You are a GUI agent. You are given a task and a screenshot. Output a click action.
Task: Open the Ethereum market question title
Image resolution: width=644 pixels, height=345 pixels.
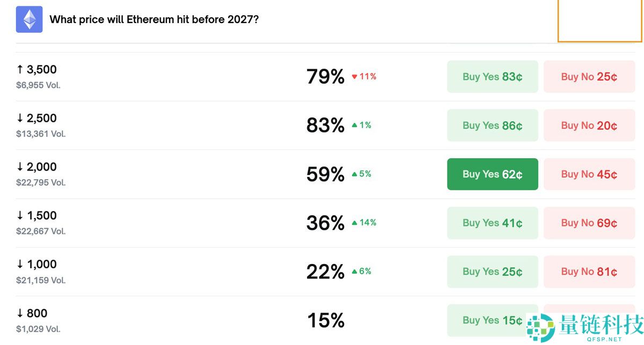[153, 19]
